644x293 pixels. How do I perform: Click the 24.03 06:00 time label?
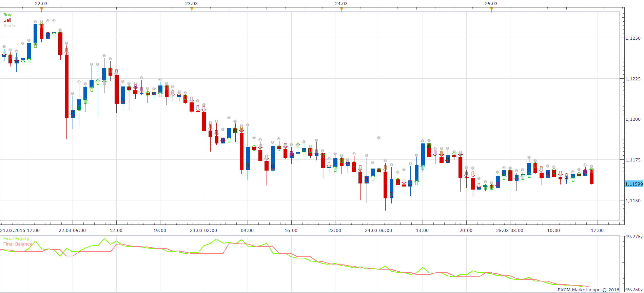pos(378,231)
